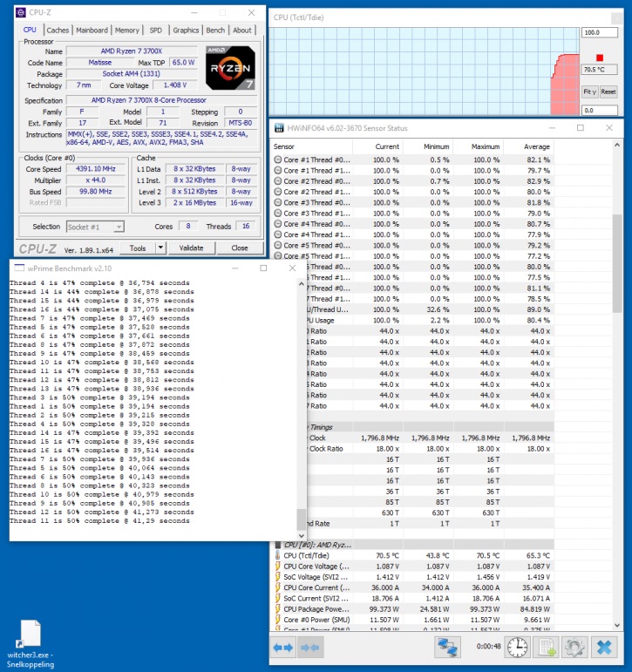Click the Reset button in graph window

coord(608,92)
